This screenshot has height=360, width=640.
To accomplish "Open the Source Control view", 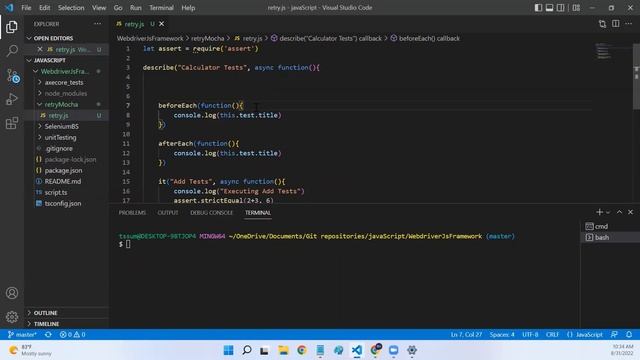I will (x=12, y=76).
